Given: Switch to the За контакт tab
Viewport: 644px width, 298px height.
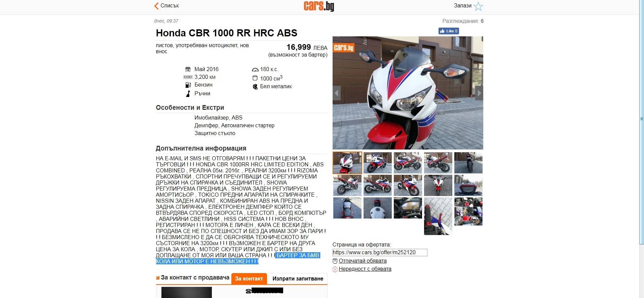Looking at the screenshot, I should click(249, 278).
